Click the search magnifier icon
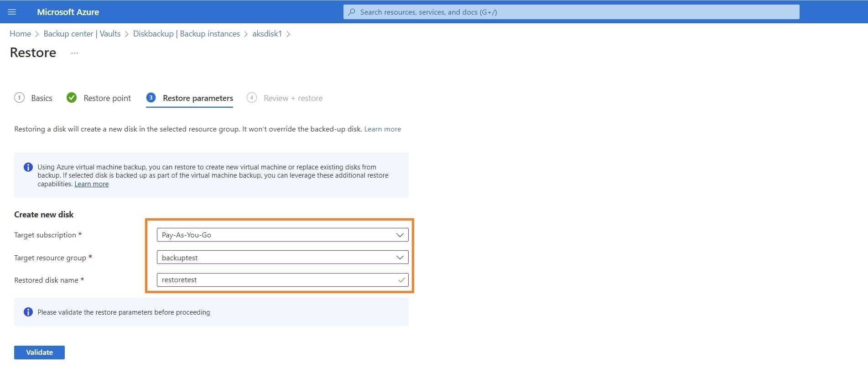Viewport: 868px width, 374px height. (x=352, y=12)
